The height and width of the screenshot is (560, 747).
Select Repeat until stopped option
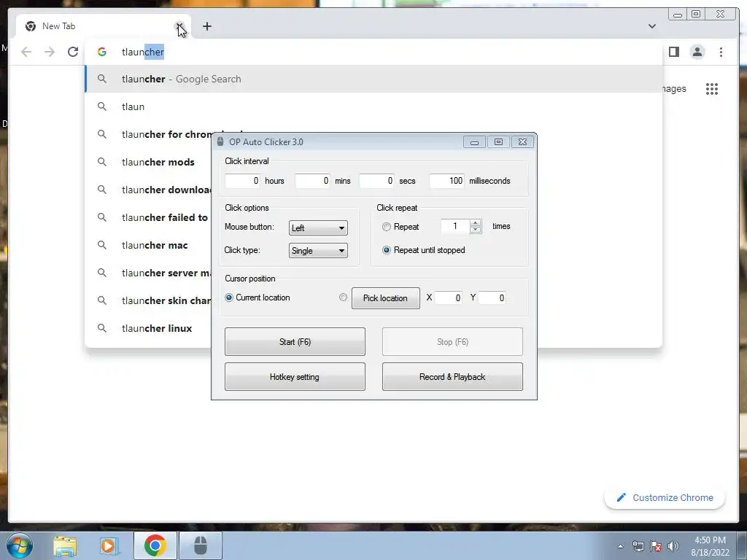(x=387, y=250)
